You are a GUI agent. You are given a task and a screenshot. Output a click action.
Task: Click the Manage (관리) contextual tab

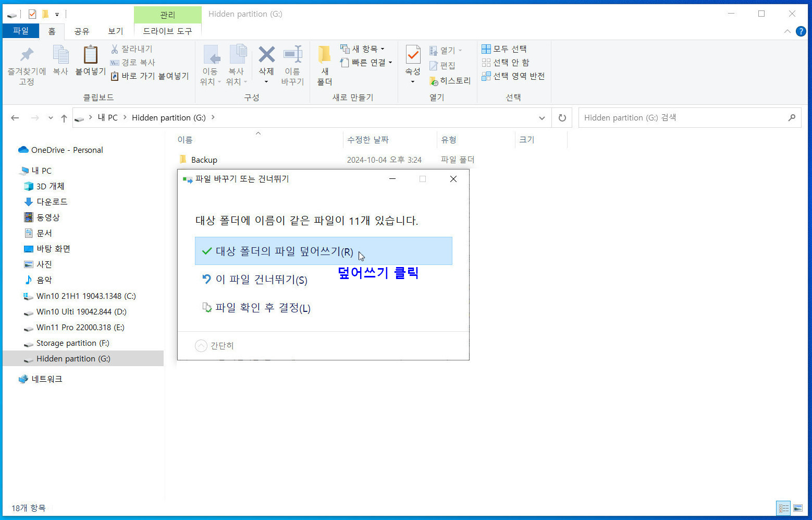(167, 15)
